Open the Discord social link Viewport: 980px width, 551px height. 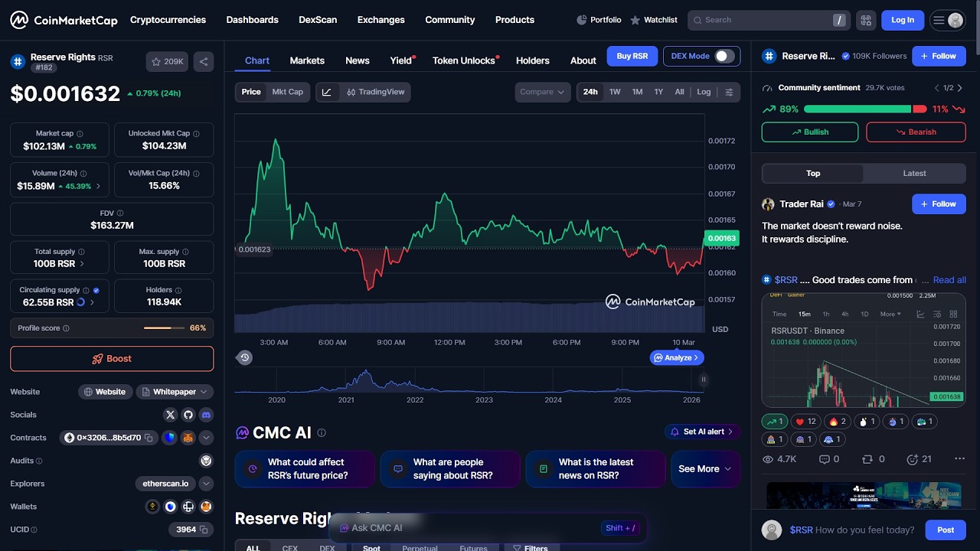click(x=206, y=415)
